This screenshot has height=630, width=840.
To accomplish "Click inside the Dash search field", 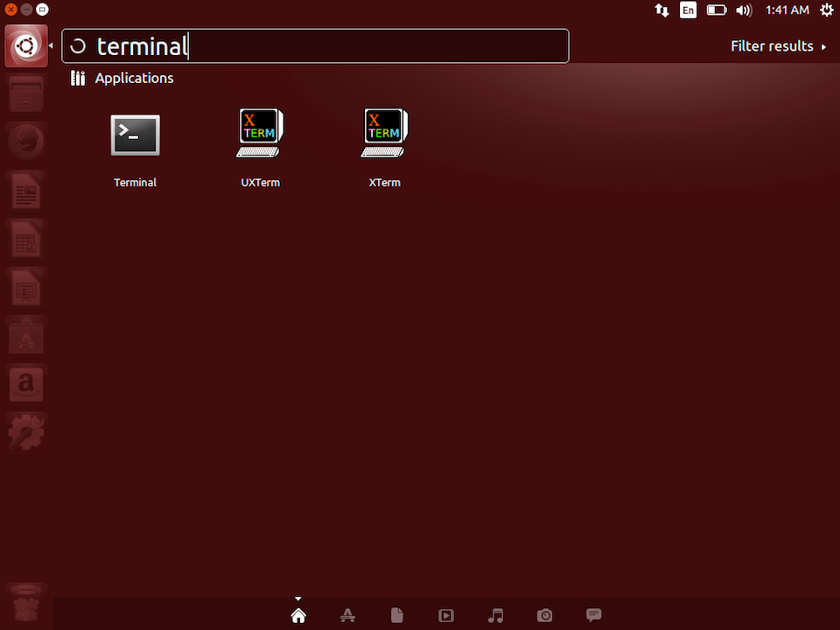I will click(x=315, y=45).
